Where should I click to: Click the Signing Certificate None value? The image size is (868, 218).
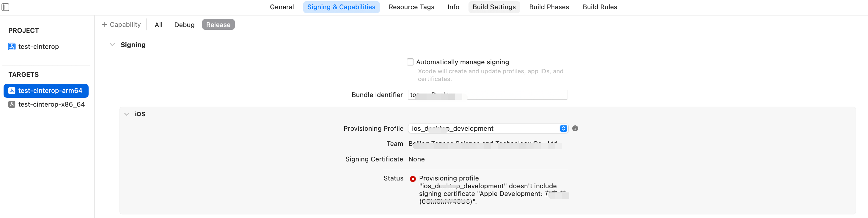tap(416, 159)
